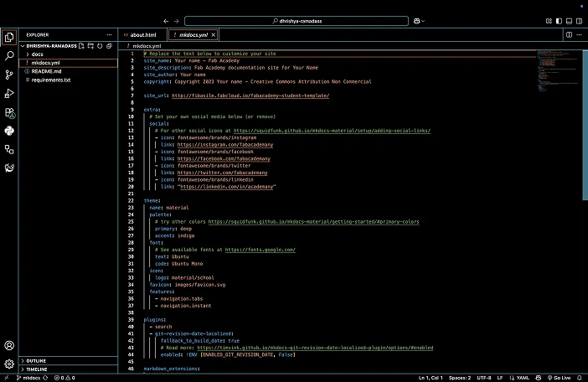Open the Manage gear icon
Screen dimensions: 588x382
(x=9, y=364)
